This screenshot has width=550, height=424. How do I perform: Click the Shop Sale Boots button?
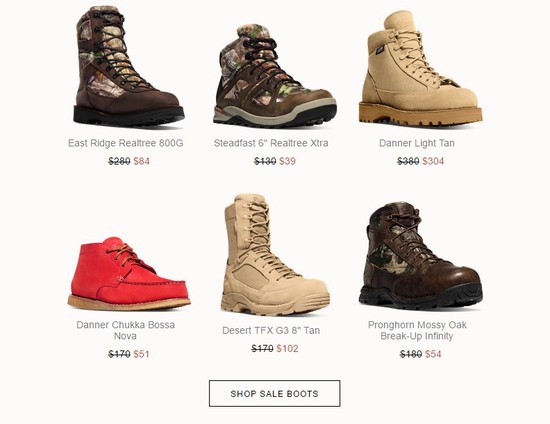(275, 393)
